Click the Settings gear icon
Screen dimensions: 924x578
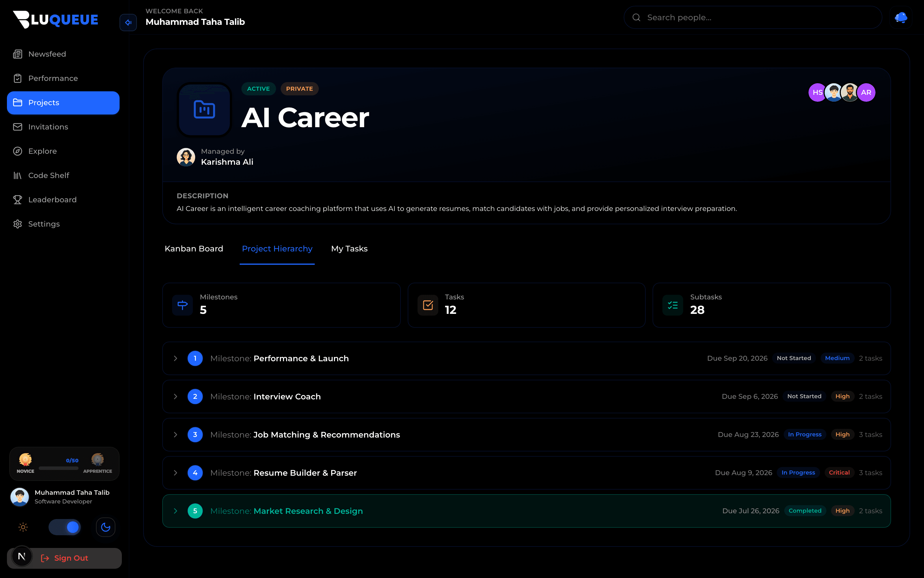click(18, 224)
